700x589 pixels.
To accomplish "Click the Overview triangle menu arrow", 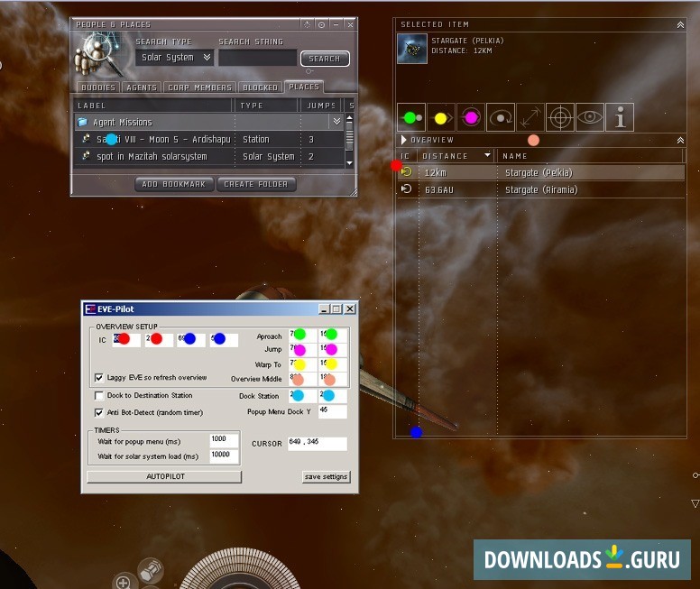I will coord(403,140).
